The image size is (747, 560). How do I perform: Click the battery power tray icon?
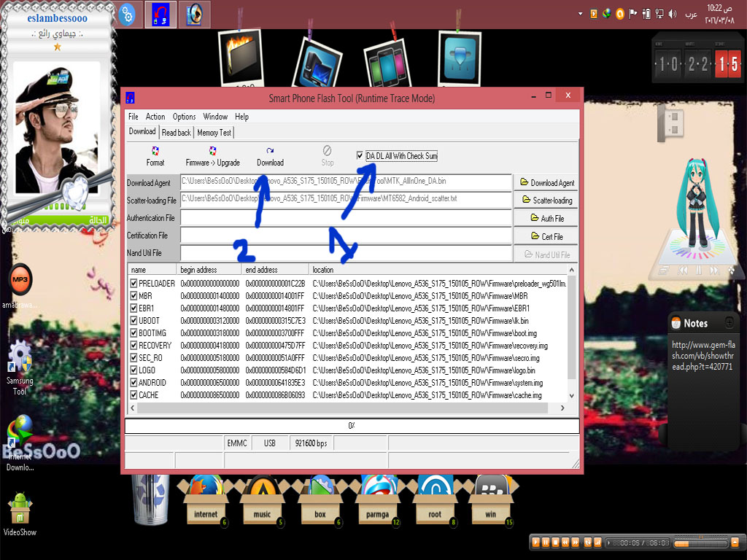click(x=646, y=14)
